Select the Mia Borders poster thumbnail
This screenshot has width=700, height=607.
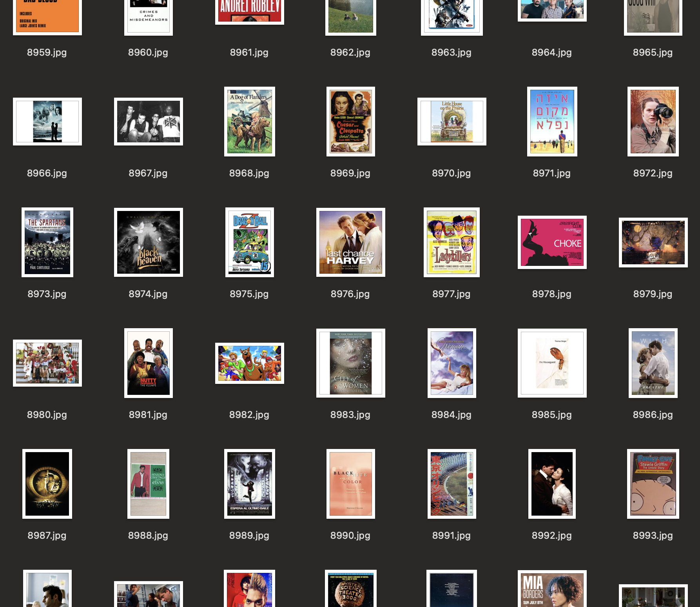[x=552, y=589]
